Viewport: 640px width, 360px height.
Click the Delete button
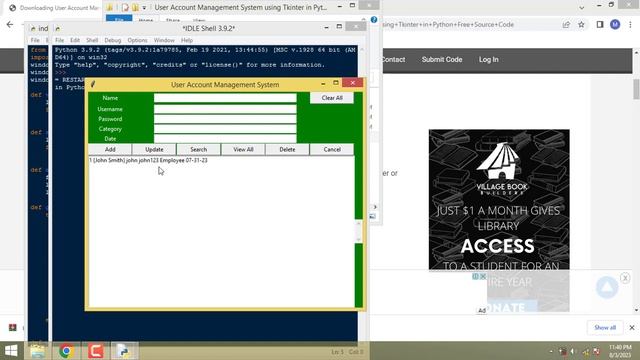pyautogui.click(x=287, y=149)
